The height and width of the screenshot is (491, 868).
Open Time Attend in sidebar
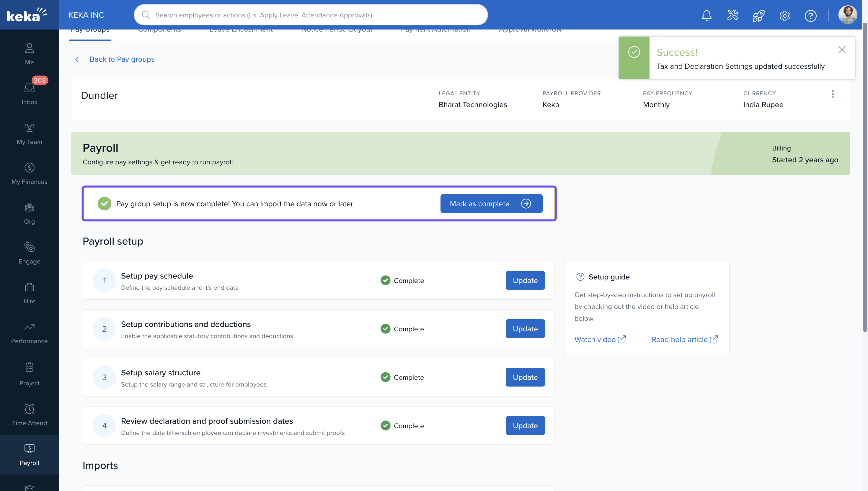pos(29,415)
